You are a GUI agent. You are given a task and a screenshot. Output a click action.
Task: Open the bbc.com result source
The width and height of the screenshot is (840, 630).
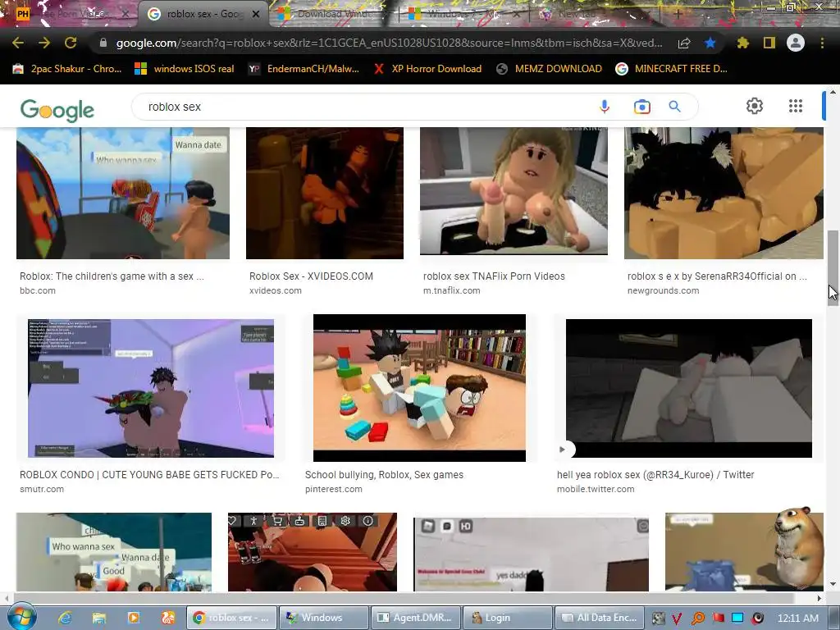(x=38, y=291)
